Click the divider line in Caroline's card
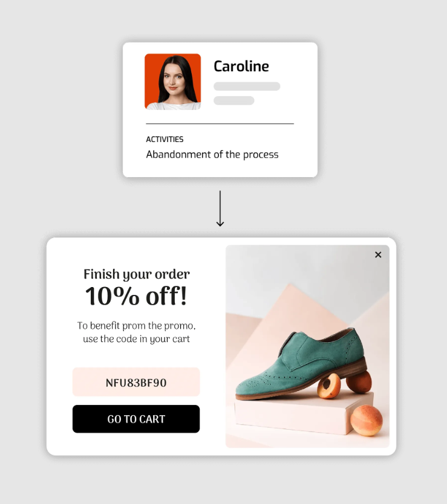The image size is (447, 504). coord(220,123)
